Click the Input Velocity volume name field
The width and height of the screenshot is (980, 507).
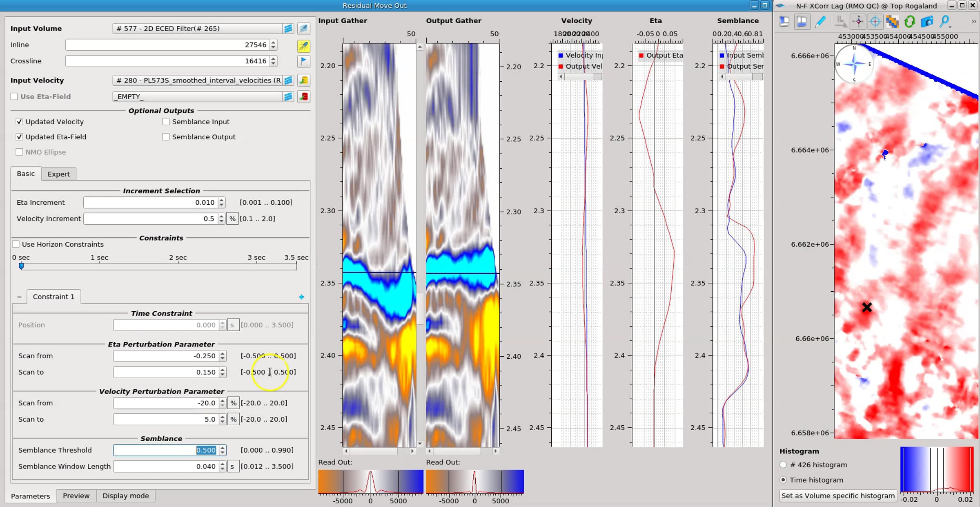(198, 80)
